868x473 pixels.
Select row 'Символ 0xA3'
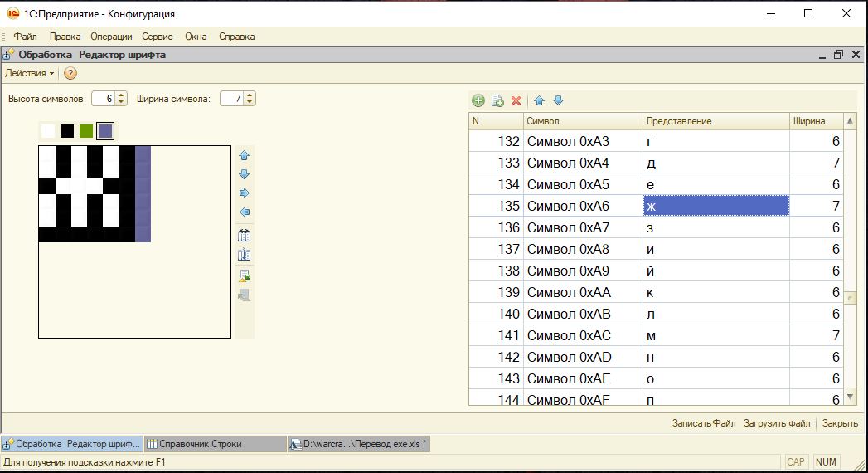(x=656, y=141)
